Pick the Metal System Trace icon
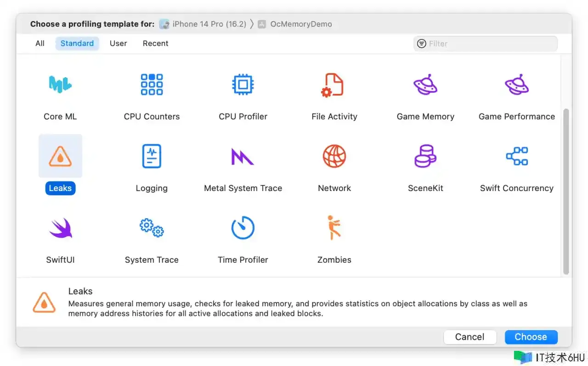 (x=243, y=156)
